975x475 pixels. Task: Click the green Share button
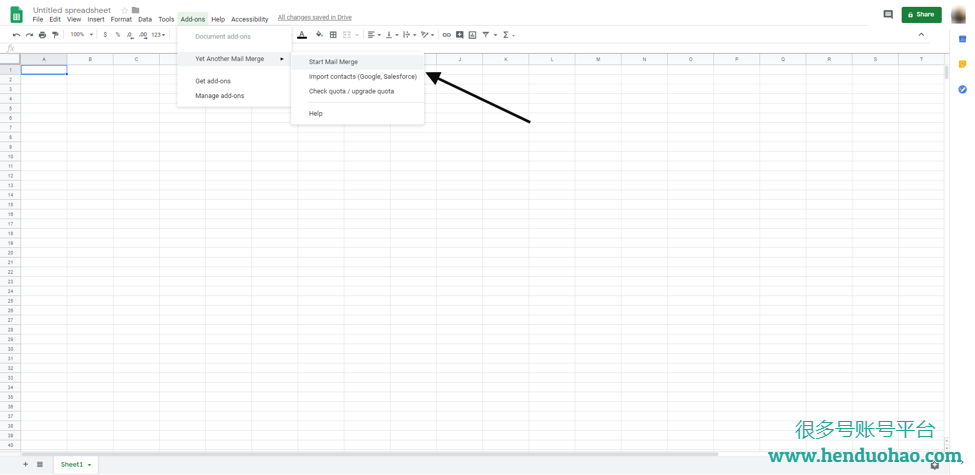tap(922, 14)
